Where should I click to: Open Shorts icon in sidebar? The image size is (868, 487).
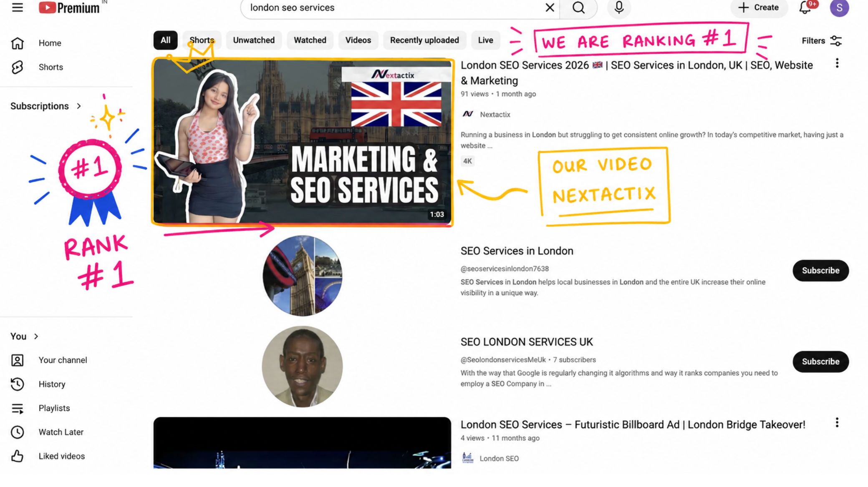(17, 67)
